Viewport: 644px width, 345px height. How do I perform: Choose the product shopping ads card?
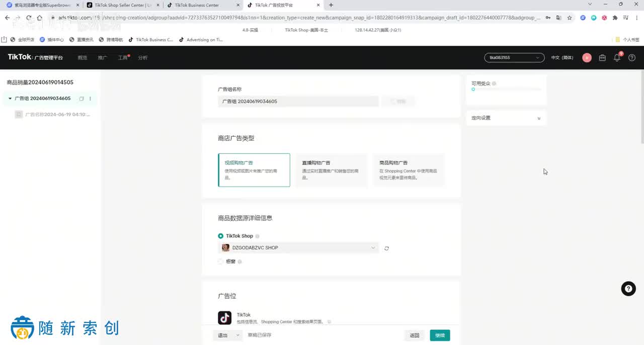[x=409, y=170]
